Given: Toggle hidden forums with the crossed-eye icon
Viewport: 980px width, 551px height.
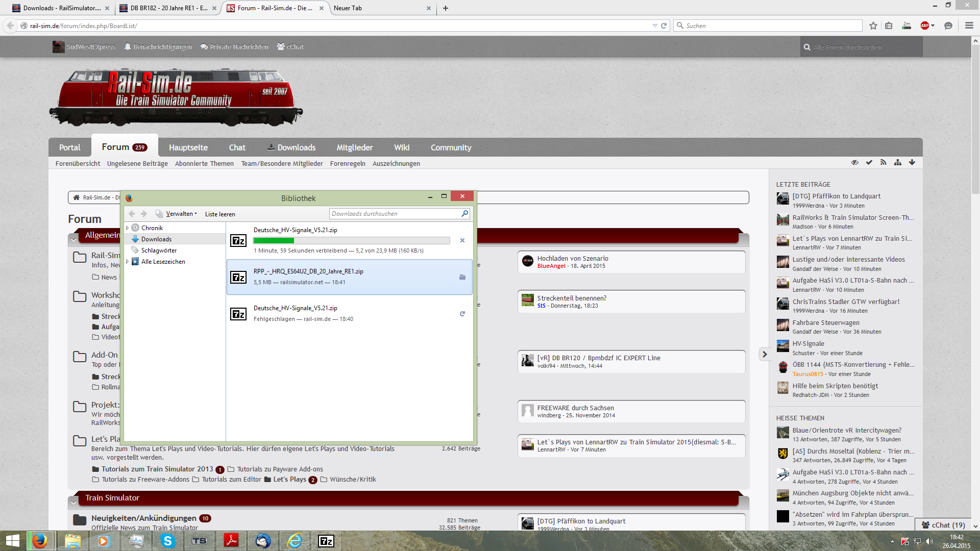Looking at the screenshot, I should click(x=854, y=163).
